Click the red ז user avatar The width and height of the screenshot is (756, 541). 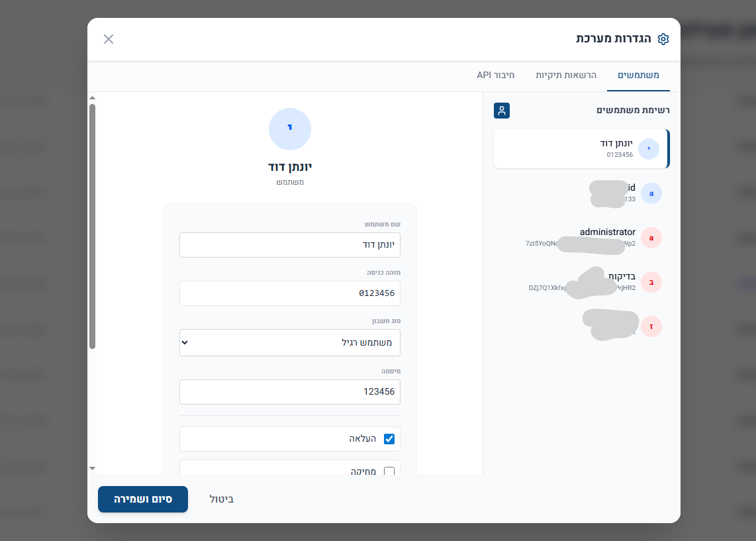coord(651,326)
